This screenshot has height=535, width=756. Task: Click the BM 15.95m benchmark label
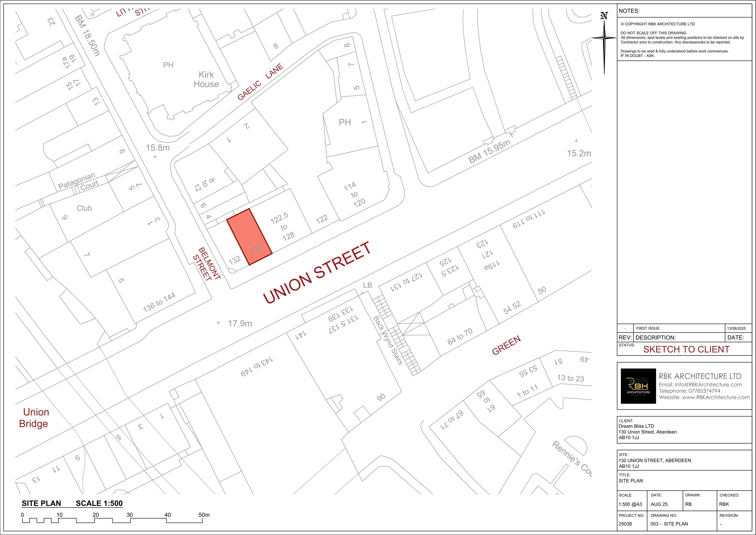(x=490, y=152)
